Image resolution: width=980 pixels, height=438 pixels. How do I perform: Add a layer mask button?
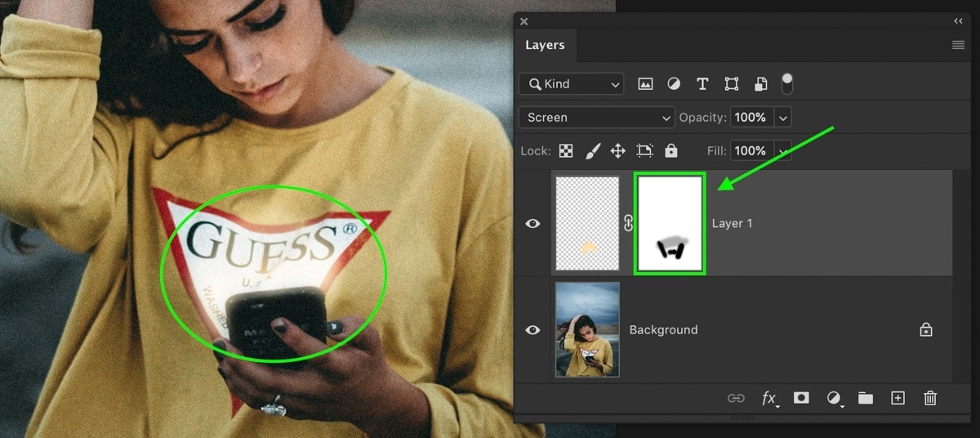click(801, 398)
